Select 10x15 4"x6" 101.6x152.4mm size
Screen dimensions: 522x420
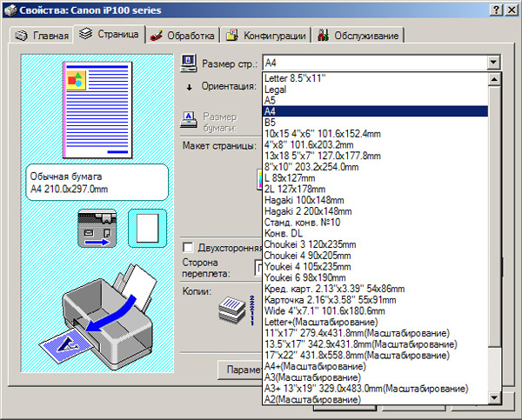pyautogui.click(x=375, y=133)
